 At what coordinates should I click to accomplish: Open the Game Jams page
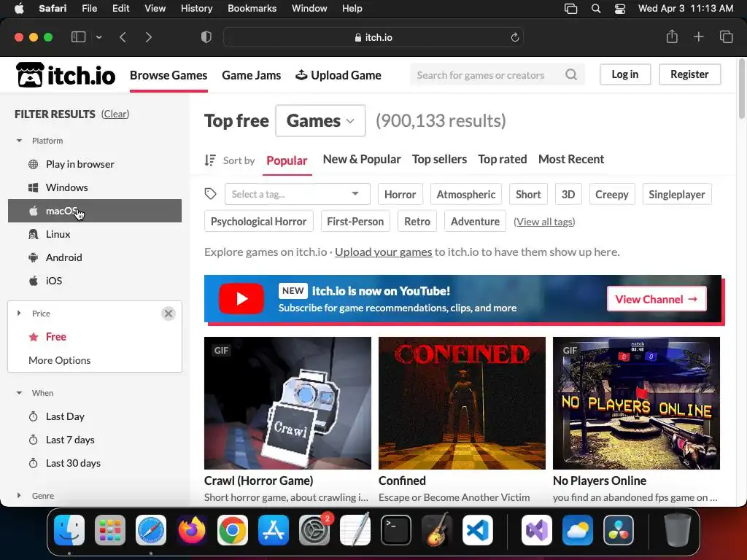click(x=252, y=75)
